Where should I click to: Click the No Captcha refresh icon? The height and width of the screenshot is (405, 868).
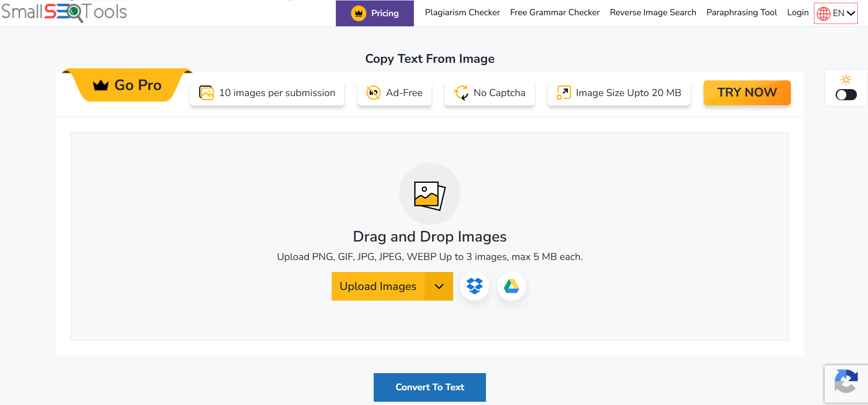461,93
